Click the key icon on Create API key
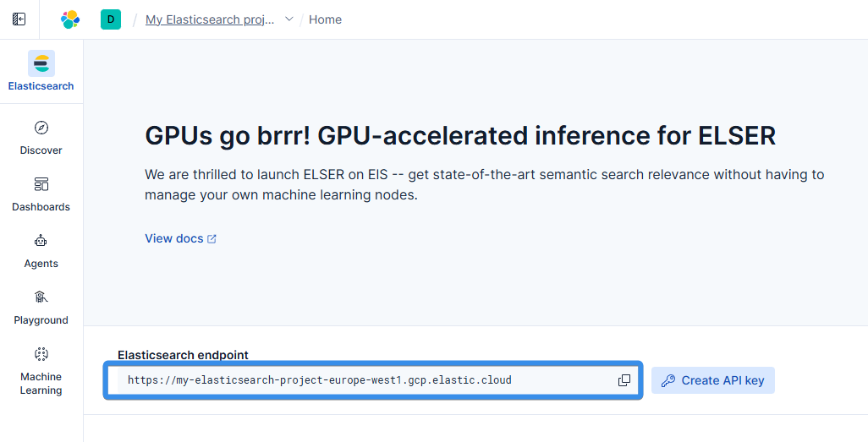 coord(668,380)
